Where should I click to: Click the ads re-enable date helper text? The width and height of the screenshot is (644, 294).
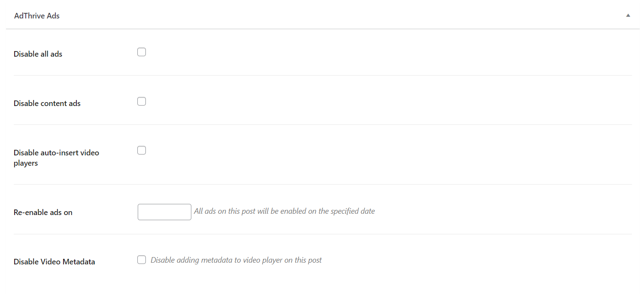[x=284, y=211]
